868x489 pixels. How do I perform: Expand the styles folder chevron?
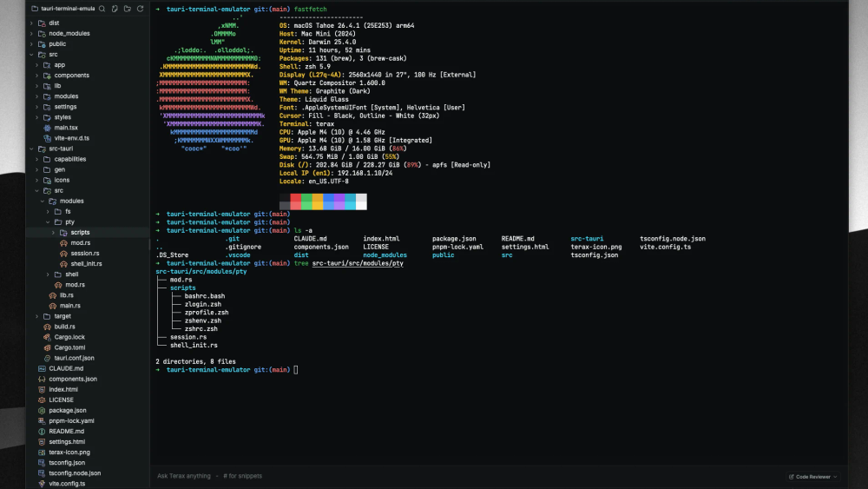37,117
